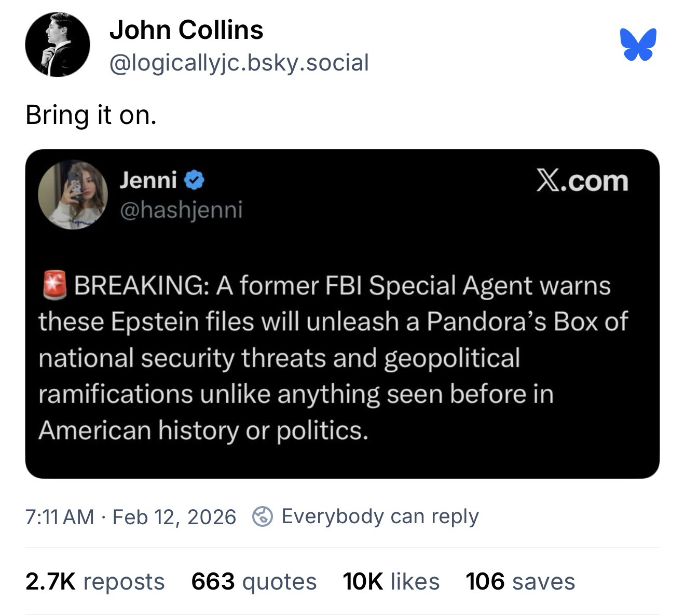The height and width of the screenshot is (616, 685).
Task: Open the @logicallyjc.bsky.social handle link
Action: click(239, 62)
